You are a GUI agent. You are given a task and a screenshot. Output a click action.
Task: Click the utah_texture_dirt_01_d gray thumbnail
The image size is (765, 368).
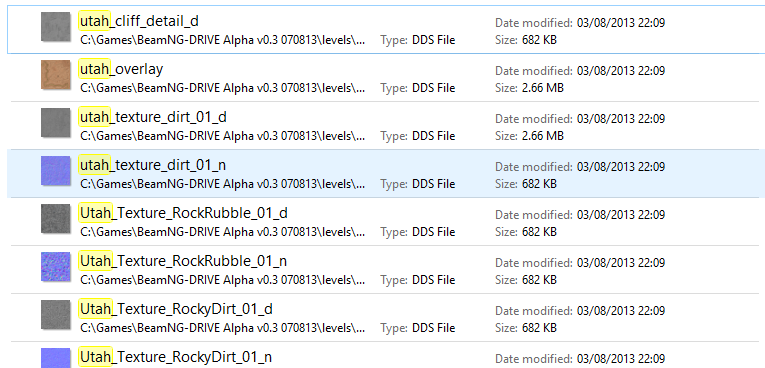coord(56,123)
